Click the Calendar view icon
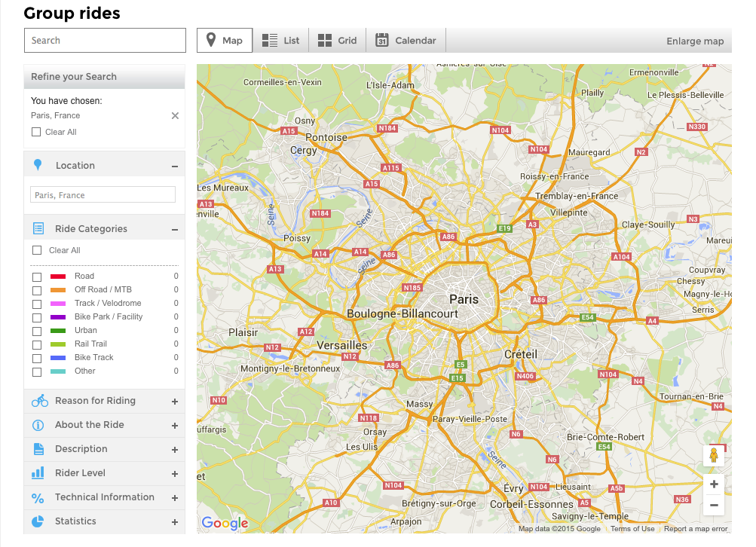This screenshot has height=547, width=756. pyautogui.click(x=382, y=40)
